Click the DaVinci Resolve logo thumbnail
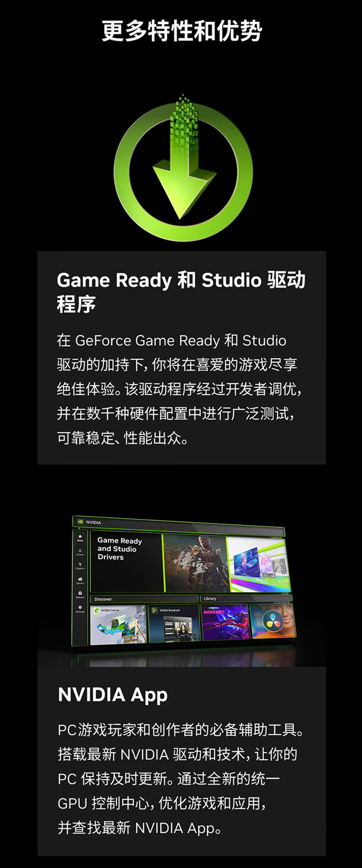 tap(274, 622)
